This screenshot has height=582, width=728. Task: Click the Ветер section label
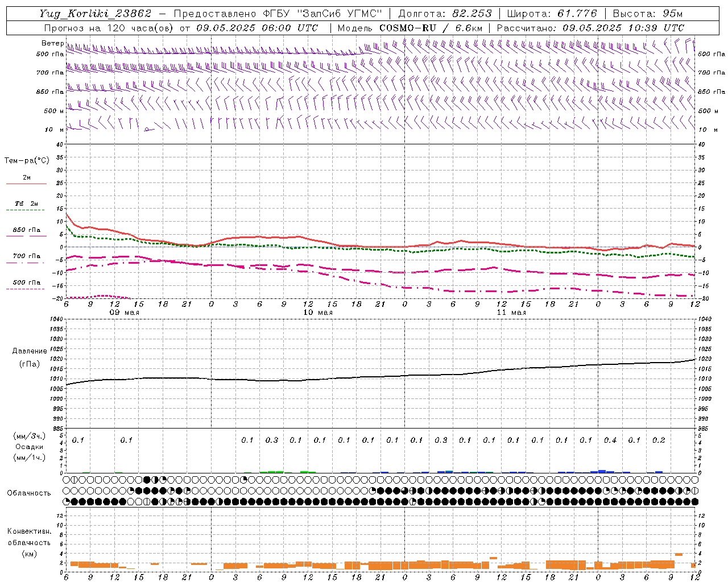tap(52, 43)
